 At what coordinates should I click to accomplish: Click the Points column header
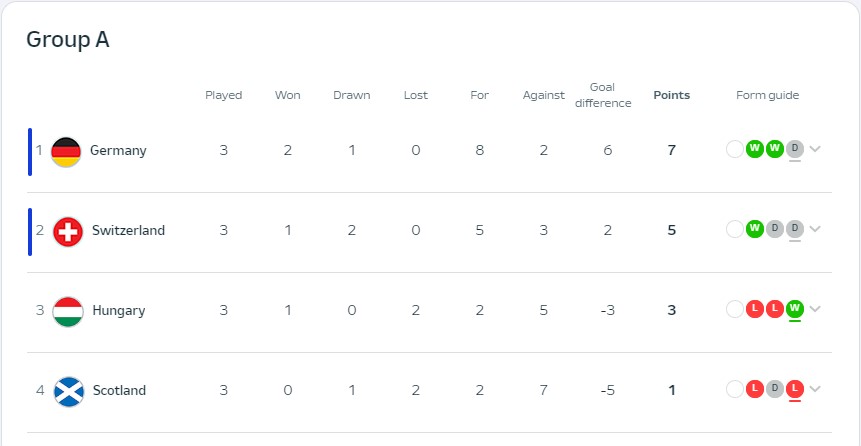pos(671,96)
